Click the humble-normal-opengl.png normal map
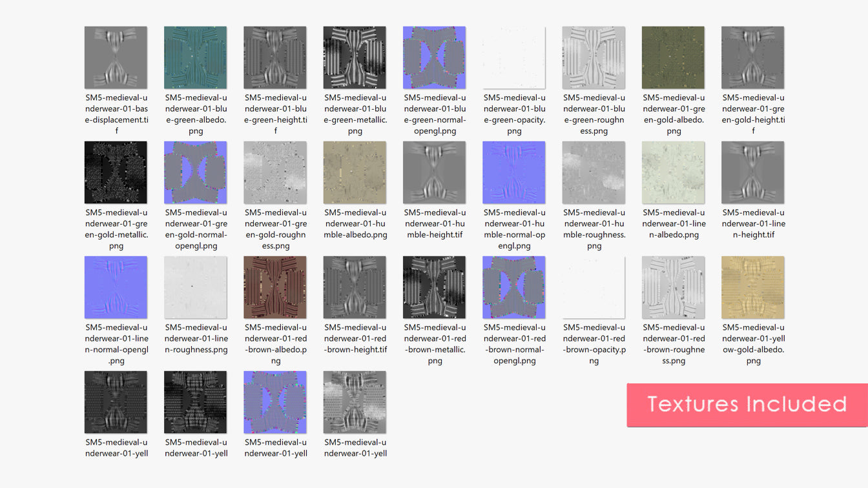This screenshot has height=488, width=868. point(514,172)
